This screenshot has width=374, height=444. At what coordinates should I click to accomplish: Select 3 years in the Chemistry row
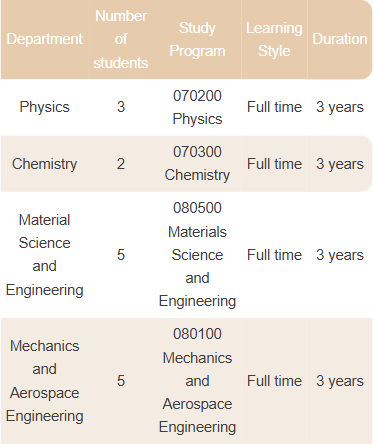click(x=340, y=164)
